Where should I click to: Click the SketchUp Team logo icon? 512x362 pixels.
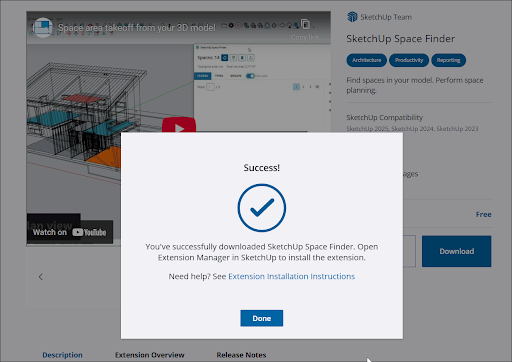(x=352, y=17)
